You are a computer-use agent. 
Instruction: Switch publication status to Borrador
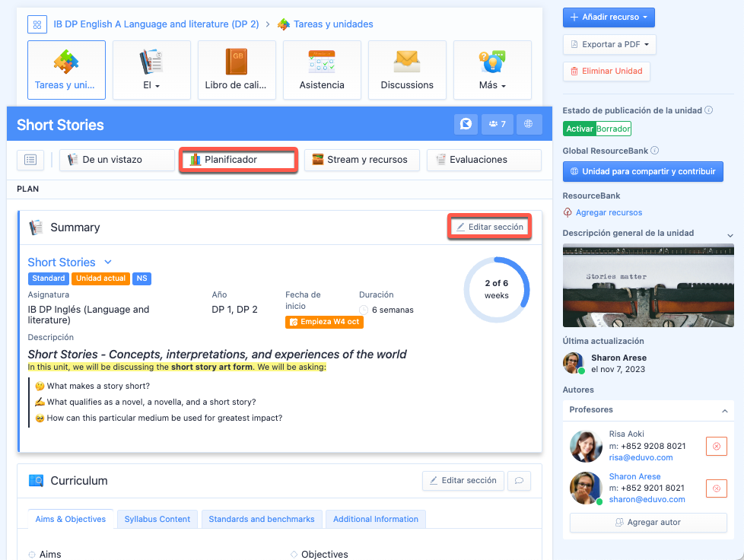pyautogui.click(x=613, y=129)
